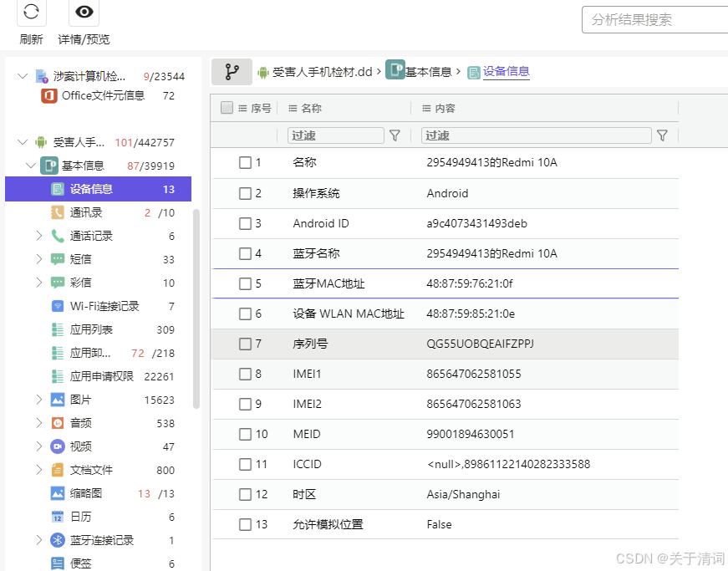Click the 刷新 label
The width and height of the screenshot is (728, 571).
pos(31,39)
